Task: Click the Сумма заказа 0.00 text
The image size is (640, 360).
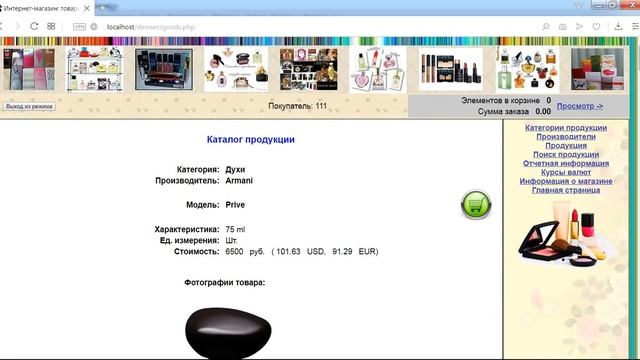Action: [514, 111]
